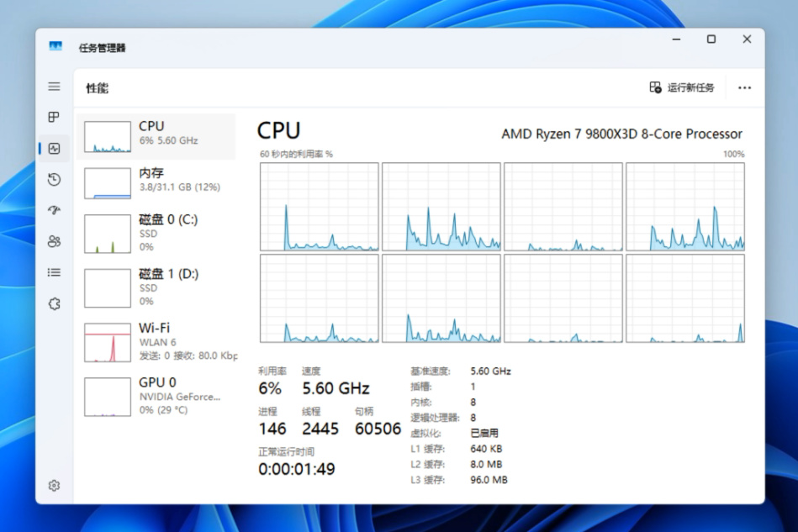Click the memory mini graph thumbnail
The height and width of the screenshot is (532, 798).
coord(108,183)
